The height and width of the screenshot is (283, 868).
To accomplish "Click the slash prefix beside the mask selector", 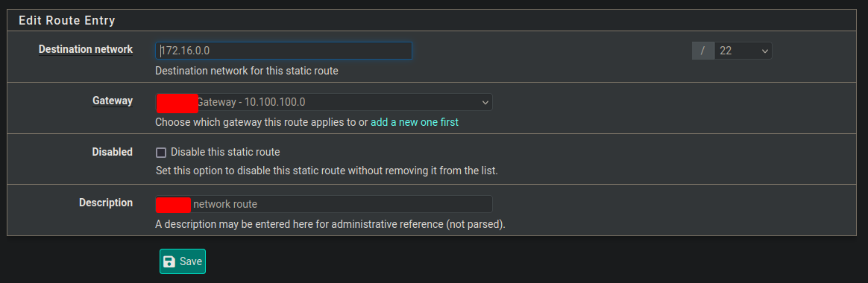I will (703, 51).
